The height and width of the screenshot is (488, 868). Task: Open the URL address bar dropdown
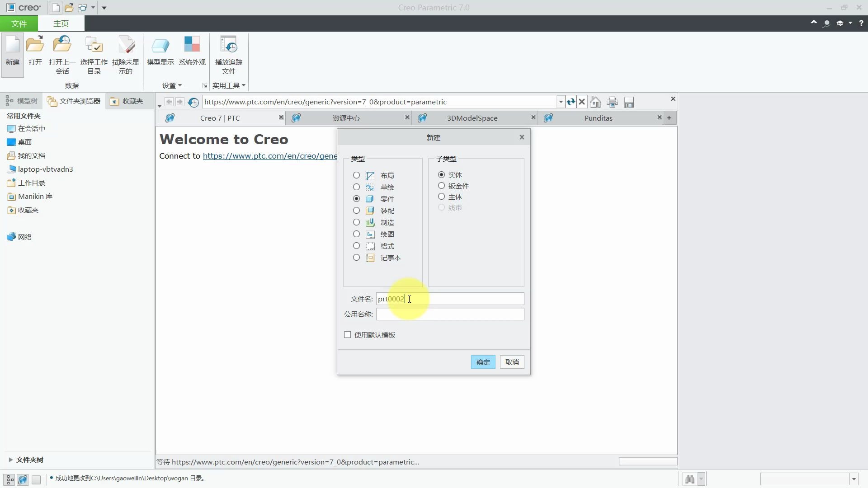click(x=561, y=102)
